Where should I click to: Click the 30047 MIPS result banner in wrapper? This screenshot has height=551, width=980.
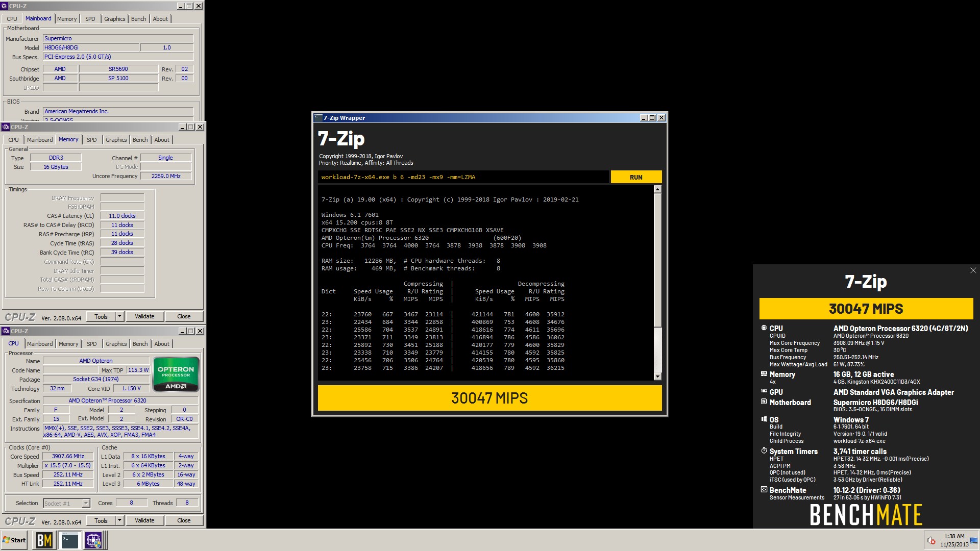pos(489,398)
